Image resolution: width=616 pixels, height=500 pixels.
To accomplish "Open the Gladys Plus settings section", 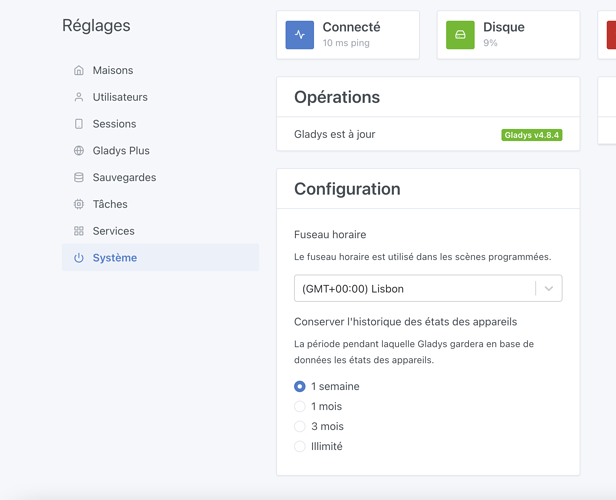I will click(121, 151).
